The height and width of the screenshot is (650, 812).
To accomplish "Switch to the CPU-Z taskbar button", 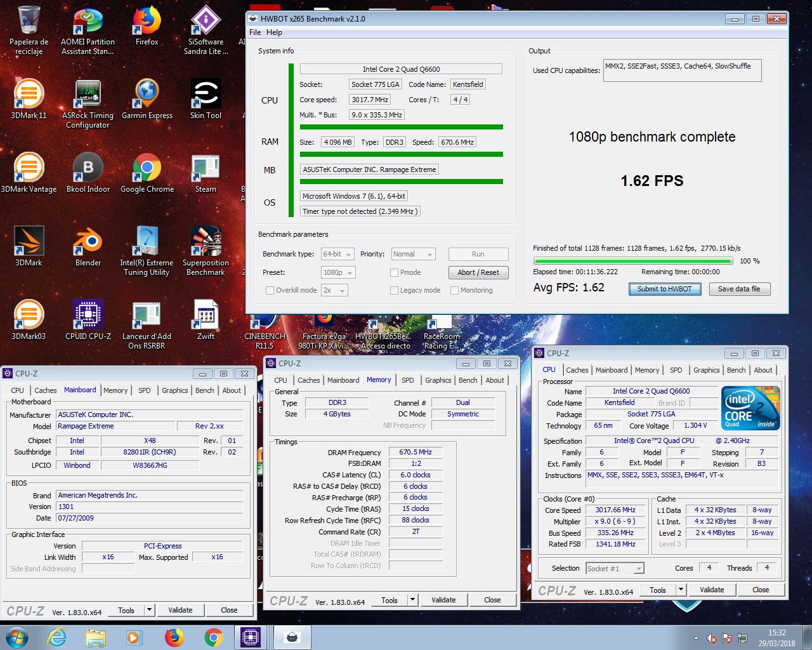I will tap(251, 637).
